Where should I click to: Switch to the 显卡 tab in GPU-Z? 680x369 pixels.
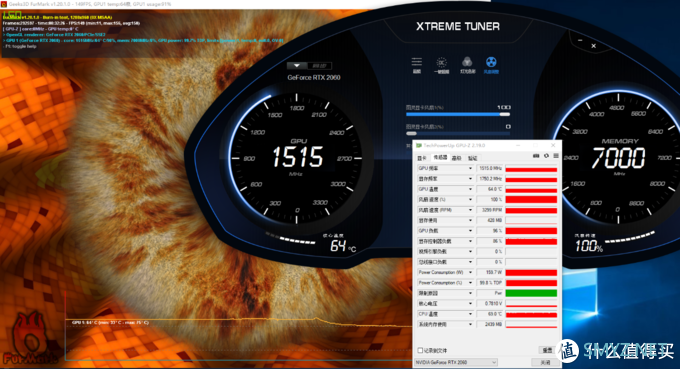(x=422, y=158)
